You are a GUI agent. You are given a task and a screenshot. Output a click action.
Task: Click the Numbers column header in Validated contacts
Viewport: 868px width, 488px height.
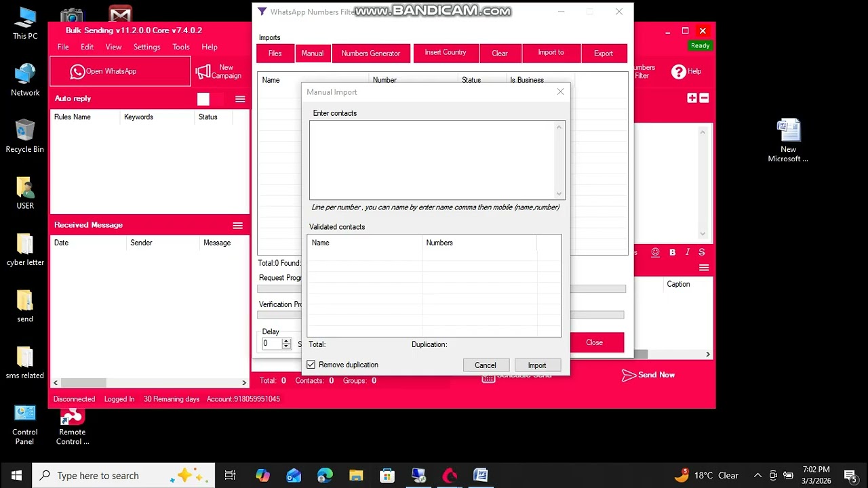(479, 243)
